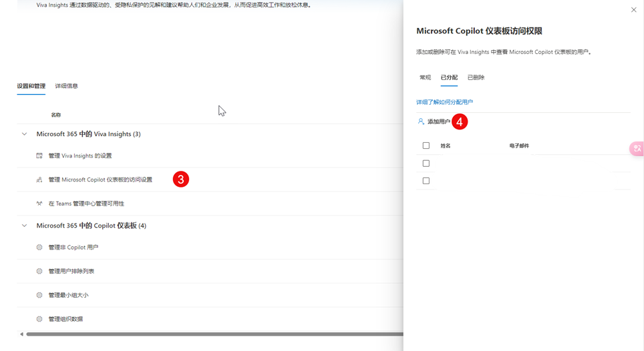
Task: Click the 电子邮件 column header
Action: [519, 145]
